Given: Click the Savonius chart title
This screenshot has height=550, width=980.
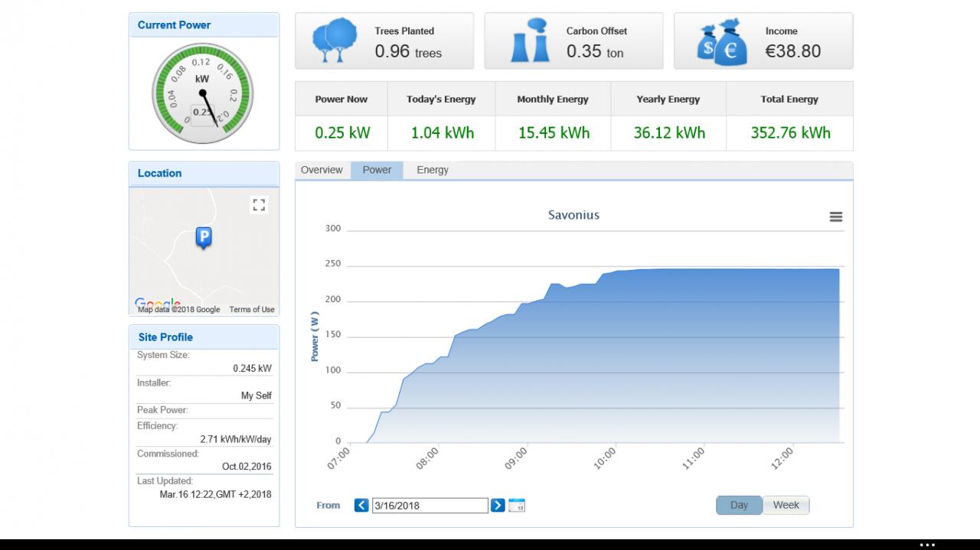Looking at the screenshot, I should [573, 215].
